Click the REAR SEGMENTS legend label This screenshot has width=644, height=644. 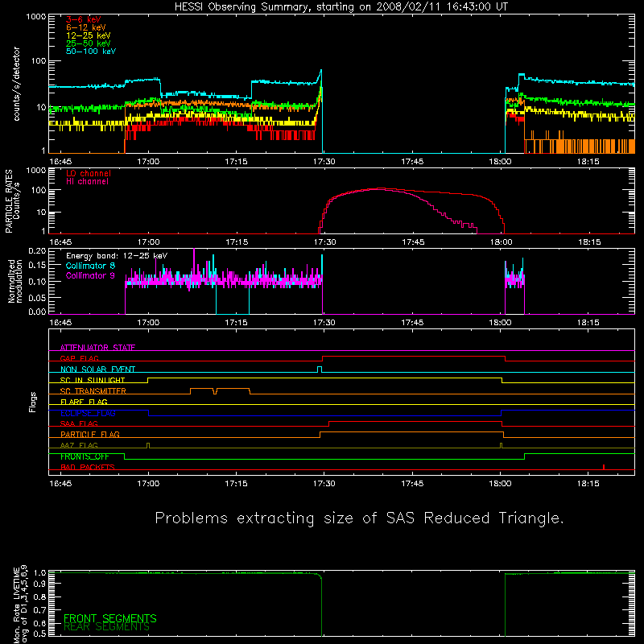[106, 627]
